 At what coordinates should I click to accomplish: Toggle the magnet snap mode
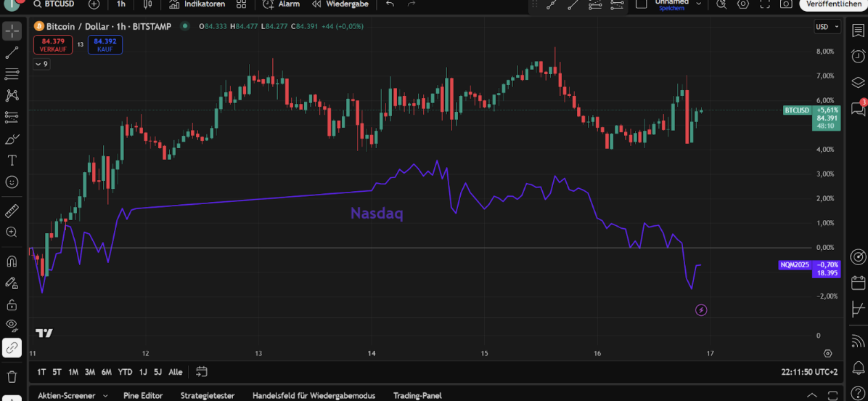(x=12, y=261)
